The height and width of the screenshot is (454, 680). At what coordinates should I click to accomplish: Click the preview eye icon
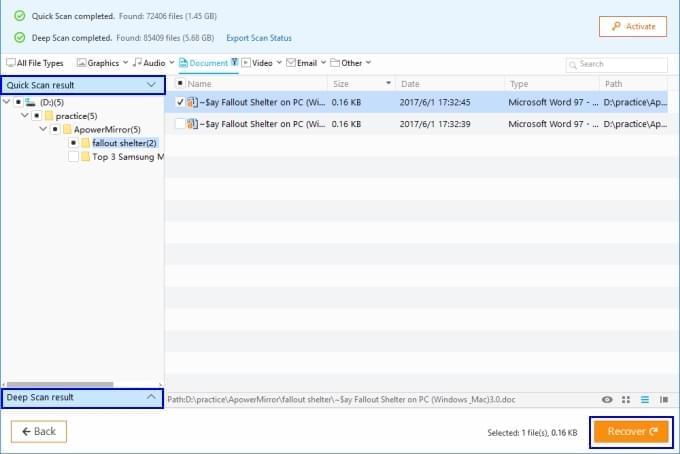(x=607, y=399)
